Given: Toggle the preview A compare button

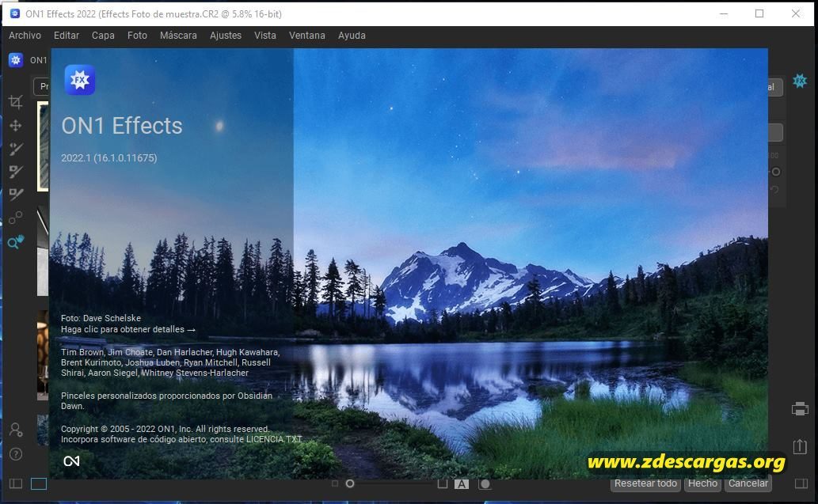Looking at the screenshot, I should [x=461, y=484].
